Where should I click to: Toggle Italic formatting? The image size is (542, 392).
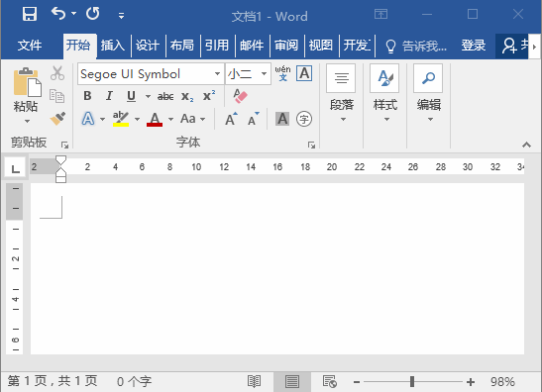(x=109, y=96)
